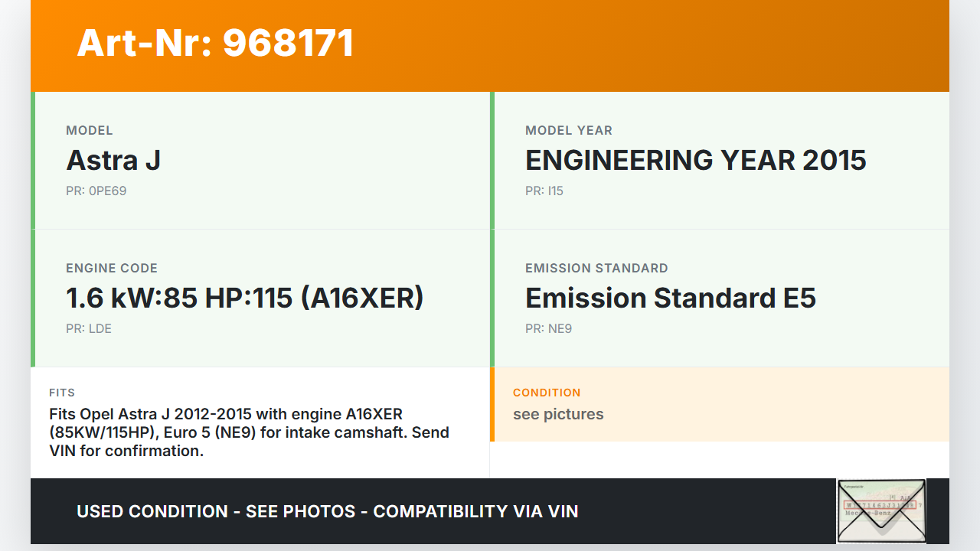Click the Art-Nr: 968171 heading

coord(215,43)
